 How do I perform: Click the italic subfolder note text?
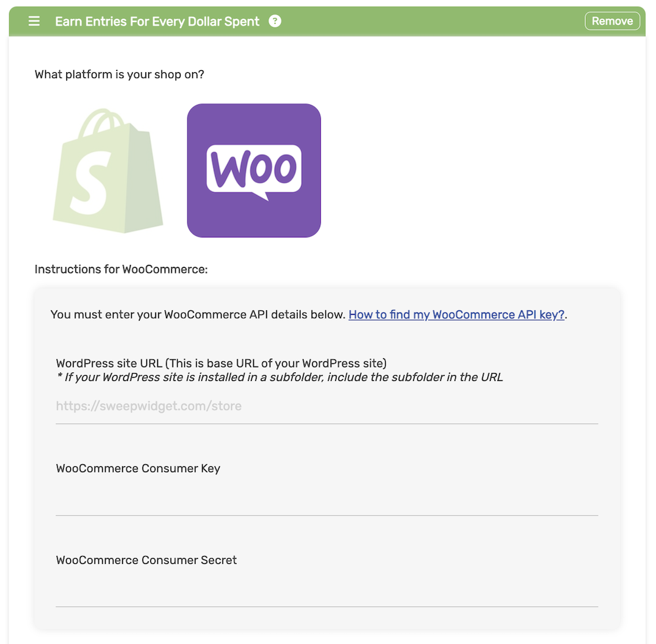pyautogui.click(x=279, y=377)
